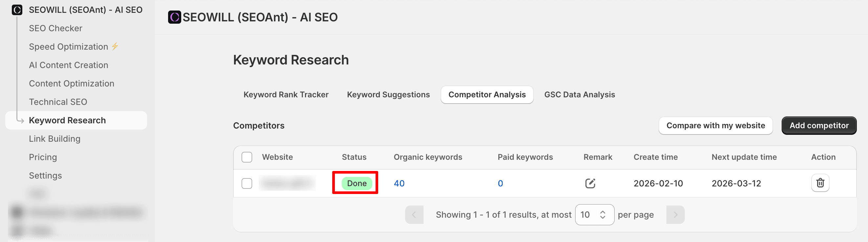Screen dimensions: 868x242
Task: Open Technical SEO in the sidebar
Action: [x=58, y=102]
